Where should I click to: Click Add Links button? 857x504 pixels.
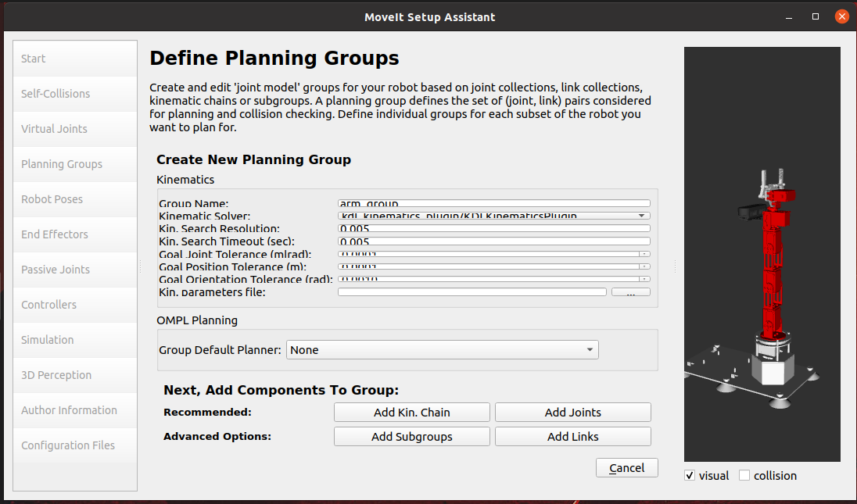tap(573, 436)
